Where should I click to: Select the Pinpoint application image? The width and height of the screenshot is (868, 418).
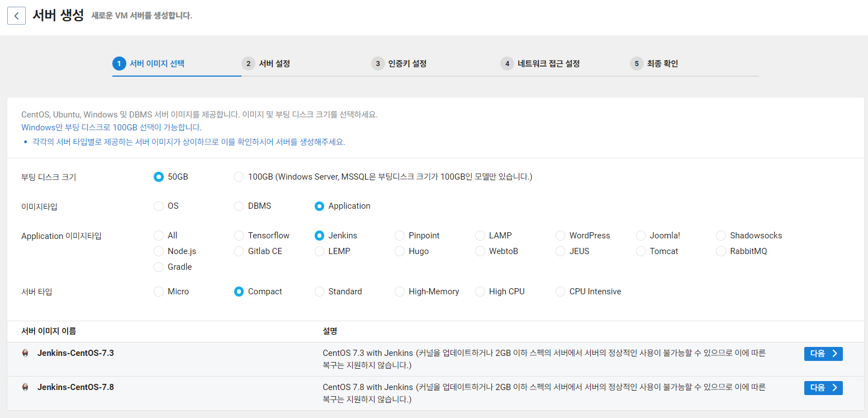[400, 236]
